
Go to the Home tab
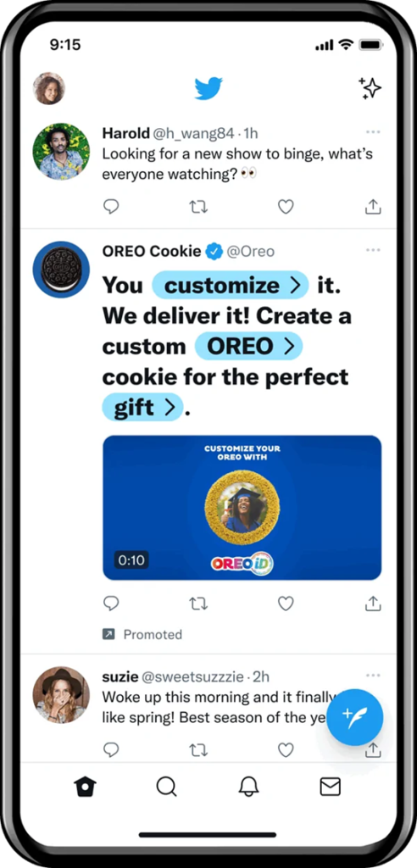(86, 786)
